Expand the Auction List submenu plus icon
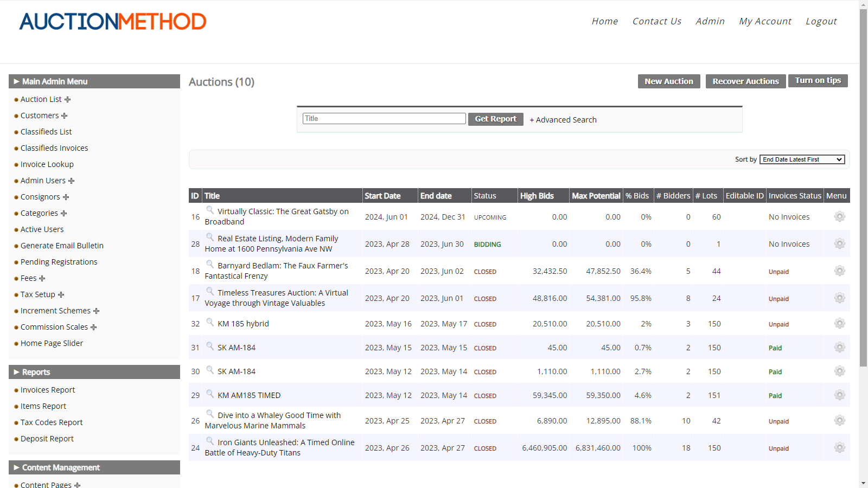The image size is (868, 488). pos(68,100)
